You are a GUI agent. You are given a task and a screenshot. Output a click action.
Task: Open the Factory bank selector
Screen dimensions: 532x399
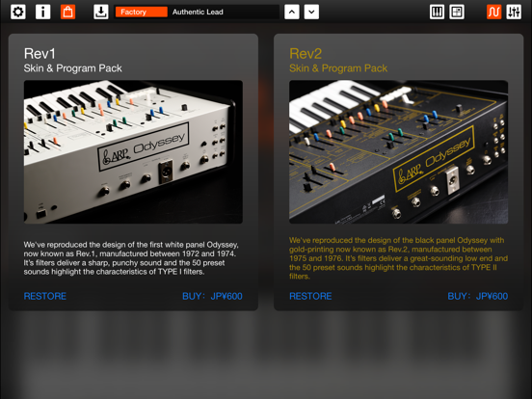pos(142,12)
